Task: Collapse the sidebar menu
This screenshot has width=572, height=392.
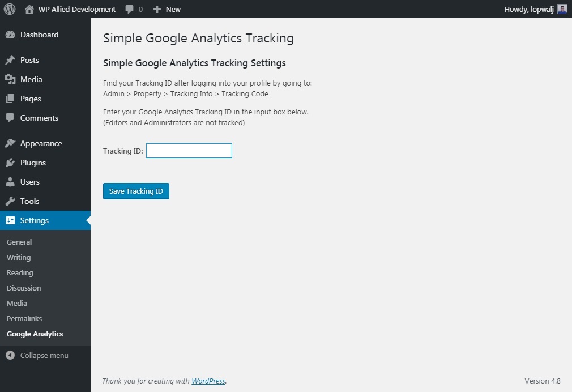Action: pyautogui.click(x=37, y=355)
